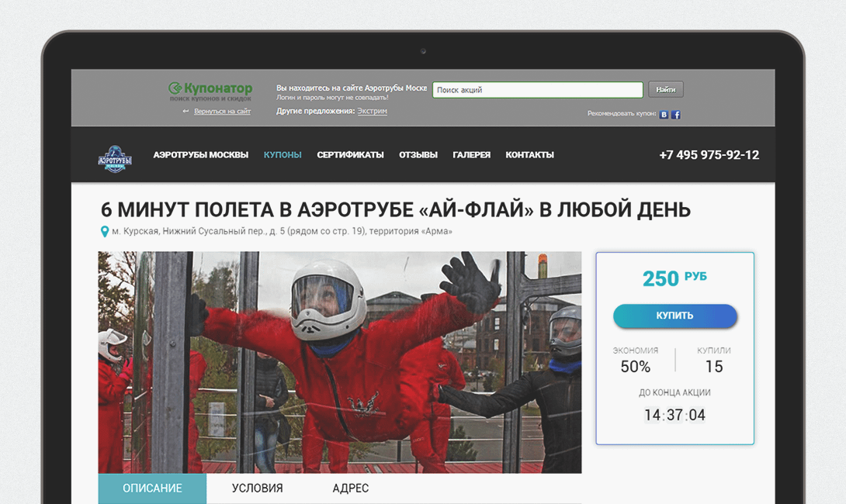
Task: Click the 6 минут полета headline
Action: pyautogui.click(x=396, y=209)
